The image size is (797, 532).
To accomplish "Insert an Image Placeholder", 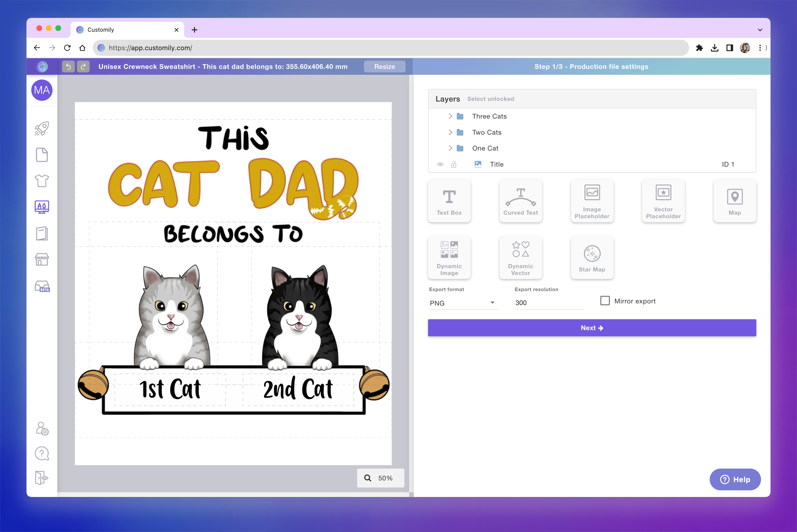I will (592, 201).
